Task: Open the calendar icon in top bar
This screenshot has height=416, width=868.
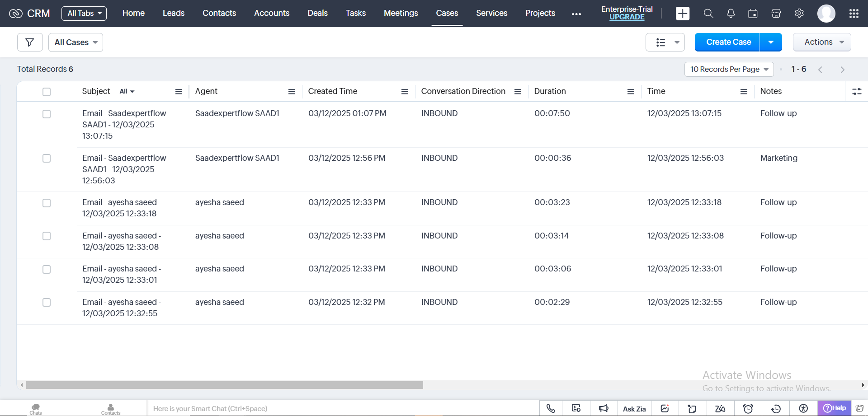Action: [753, 14]
